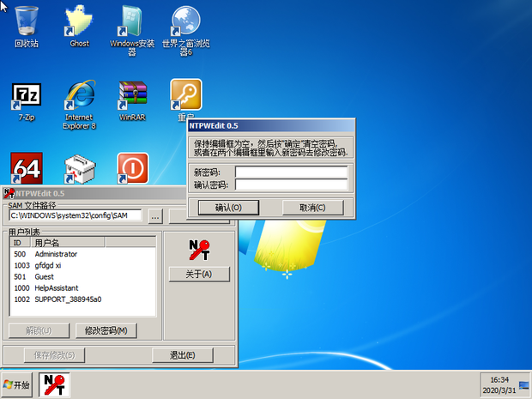This screenshot has width=532, height=399.
Task: Click the network tray icon
Action: click(x=523, y=385)
